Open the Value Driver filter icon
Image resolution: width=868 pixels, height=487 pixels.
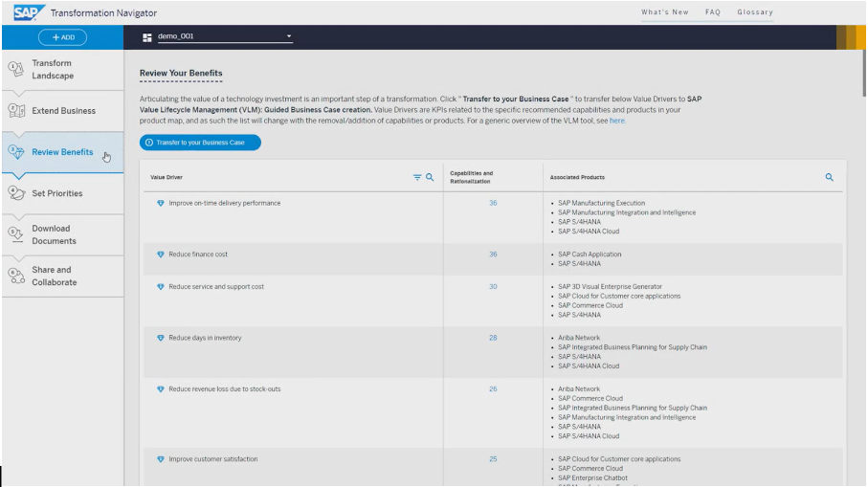click(x=417, y=177)
